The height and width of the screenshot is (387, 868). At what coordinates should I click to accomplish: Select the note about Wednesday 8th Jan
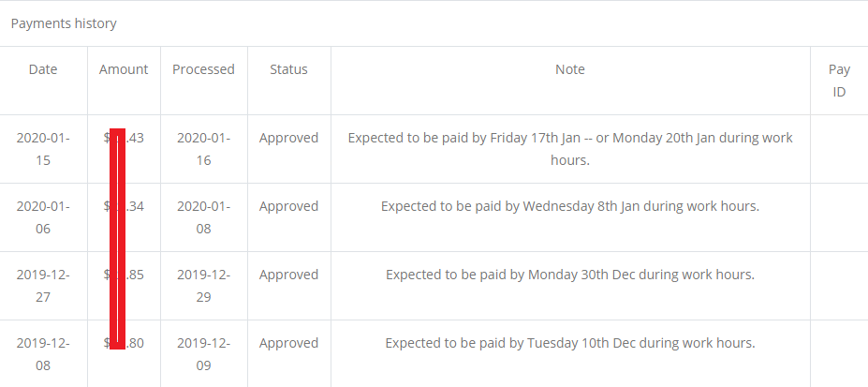(569, 206)
